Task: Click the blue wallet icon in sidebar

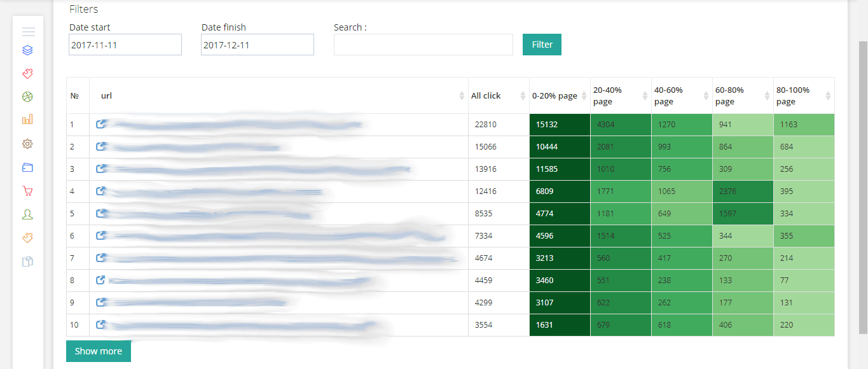Action: click(x=27, y=168)
